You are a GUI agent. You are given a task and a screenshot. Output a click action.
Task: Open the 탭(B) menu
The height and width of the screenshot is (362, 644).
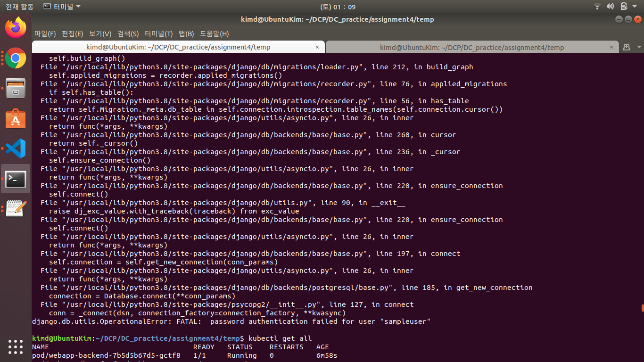coord(186,34)
